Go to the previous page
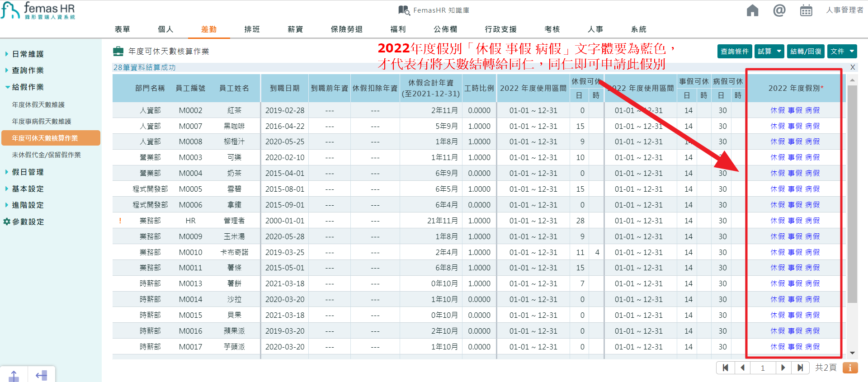 point(742,368)
